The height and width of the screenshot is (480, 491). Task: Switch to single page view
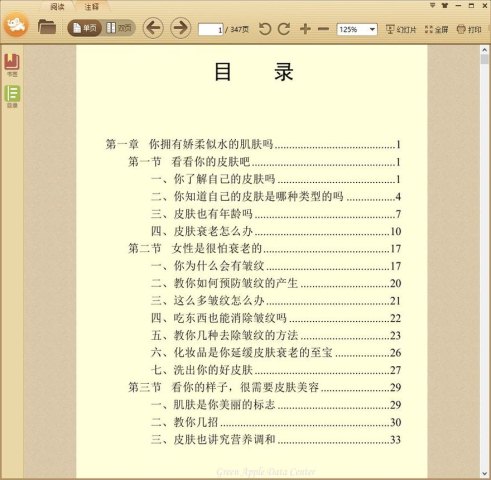pyautogui.click(x=84, y=28)
